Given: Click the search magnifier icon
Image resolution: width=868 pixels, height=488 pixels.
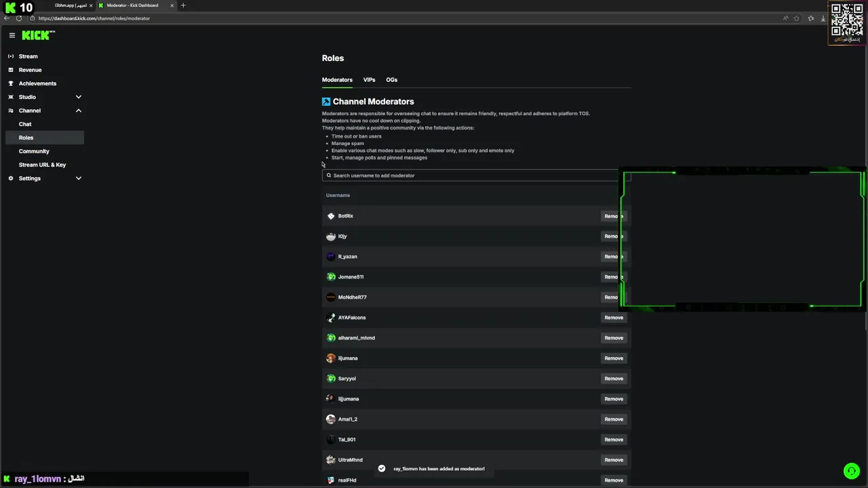Looking at the screenshot, I should pyautogui.click(x=329, y=176).
